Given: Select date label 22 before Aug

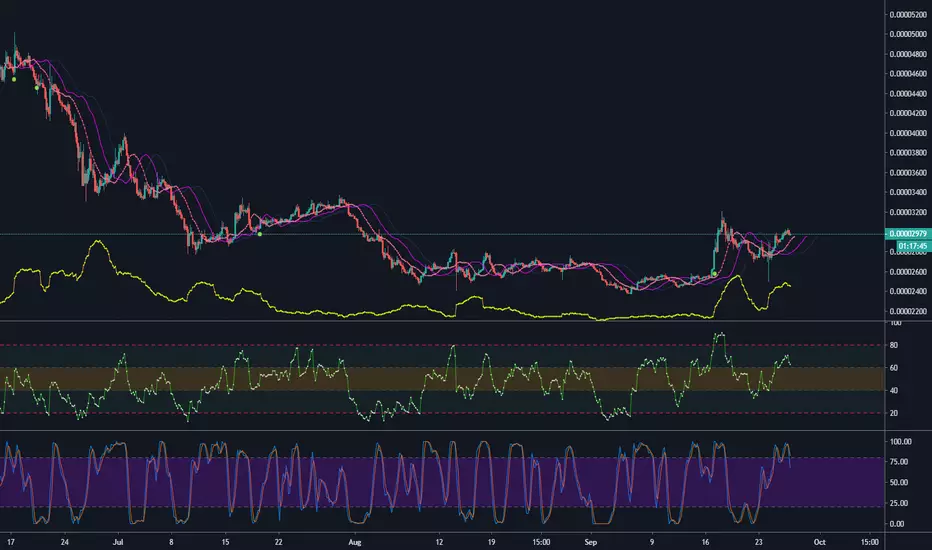Looking at the screenshot, I should (278, 542).
